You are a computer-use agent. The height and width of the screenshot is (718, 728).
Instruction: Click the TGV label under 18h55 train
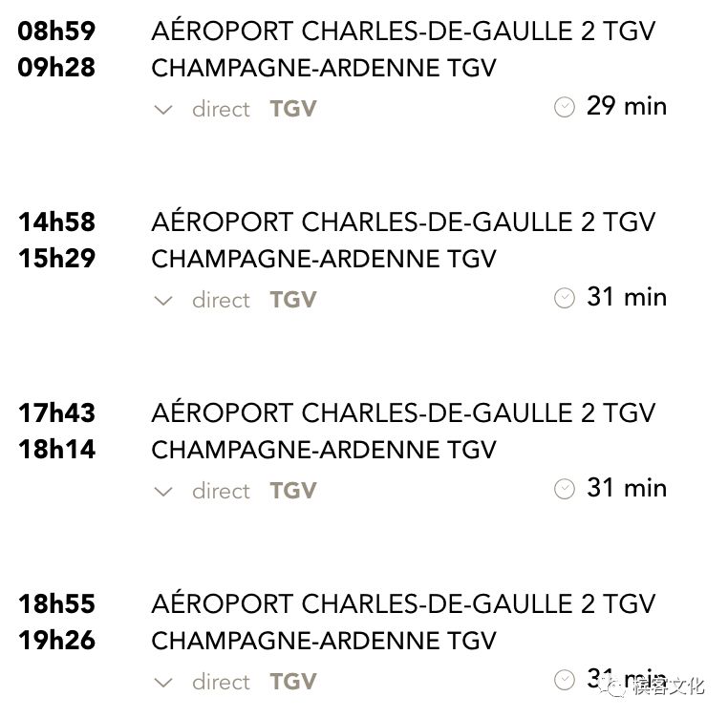tap(293, 682)
